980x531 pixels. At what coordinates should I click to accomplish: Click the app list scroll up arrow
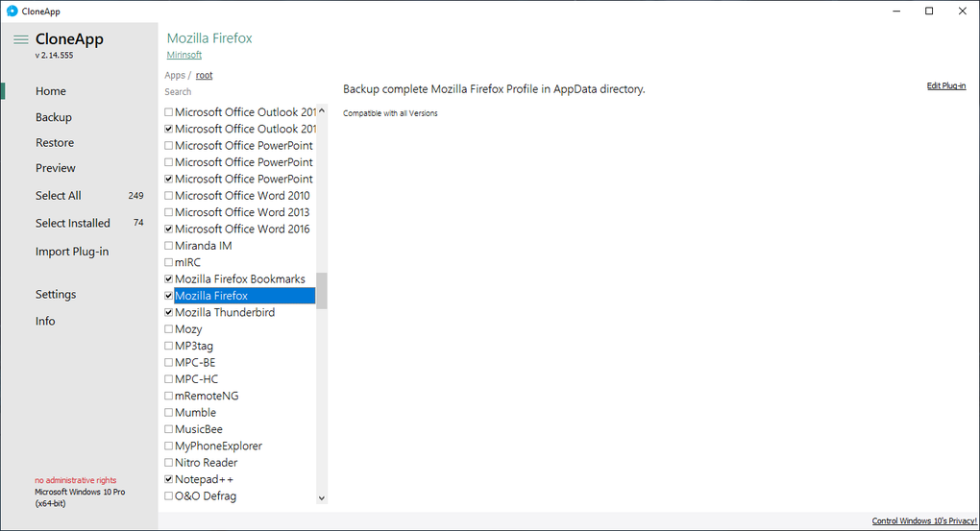(322, 110)
